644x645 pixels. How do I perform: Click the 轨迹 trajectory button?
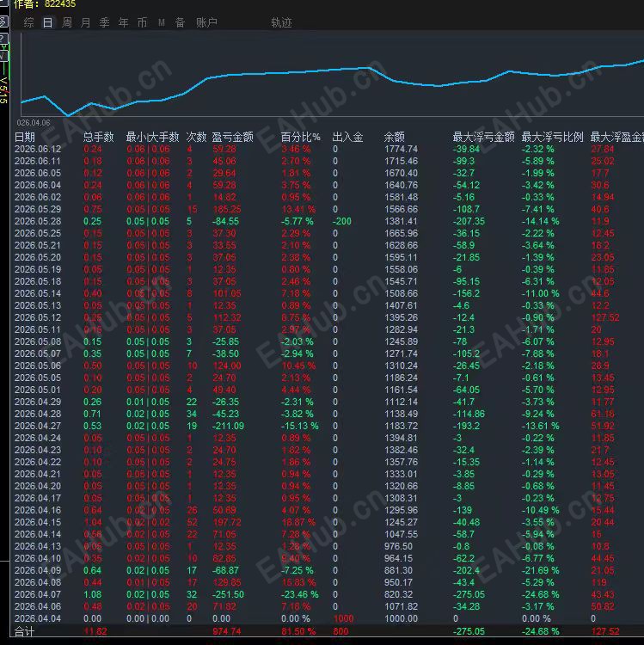click(281, 22)
